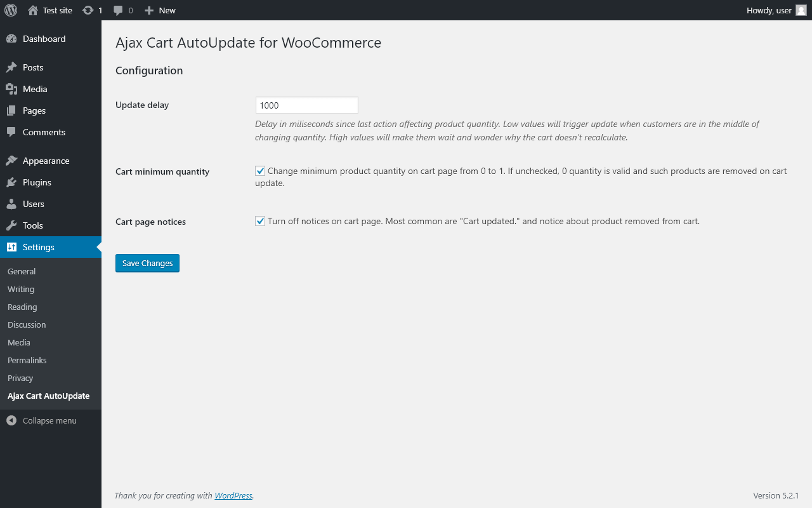This screenshot has width=812, height=508.
Task: Open the WordPress footer link
Action: (x=233, y=495)
